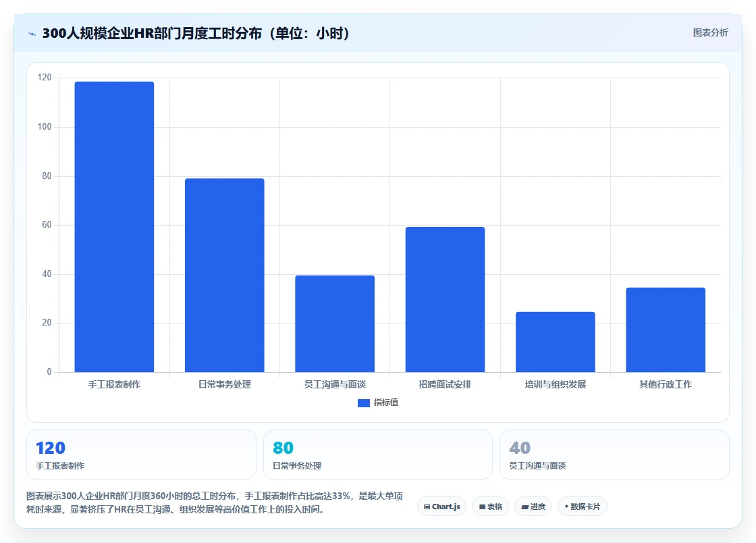The height and width of the screenshot is (543, 756).
Task: Click the lightning icon beside the chart title
Action: 32,34
